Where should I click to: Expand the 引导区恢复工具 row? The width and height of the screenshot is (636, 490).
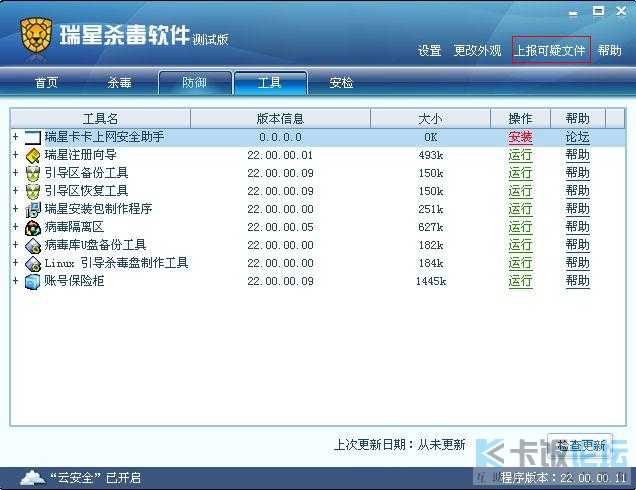coord(15,191)
